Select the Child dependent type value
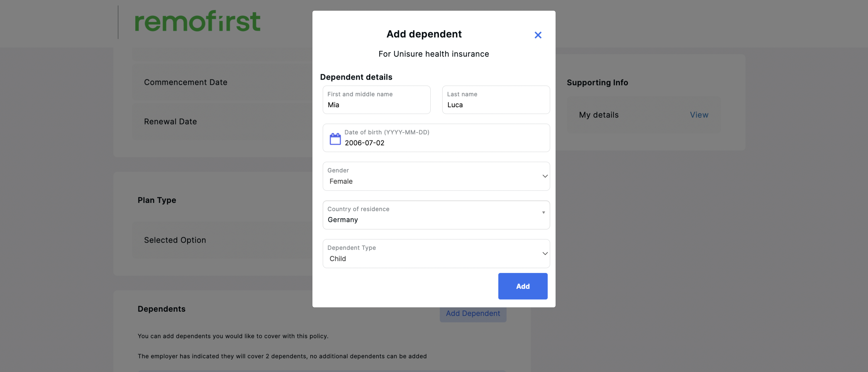This screenshot has height=372, width=868. [337, 258]
